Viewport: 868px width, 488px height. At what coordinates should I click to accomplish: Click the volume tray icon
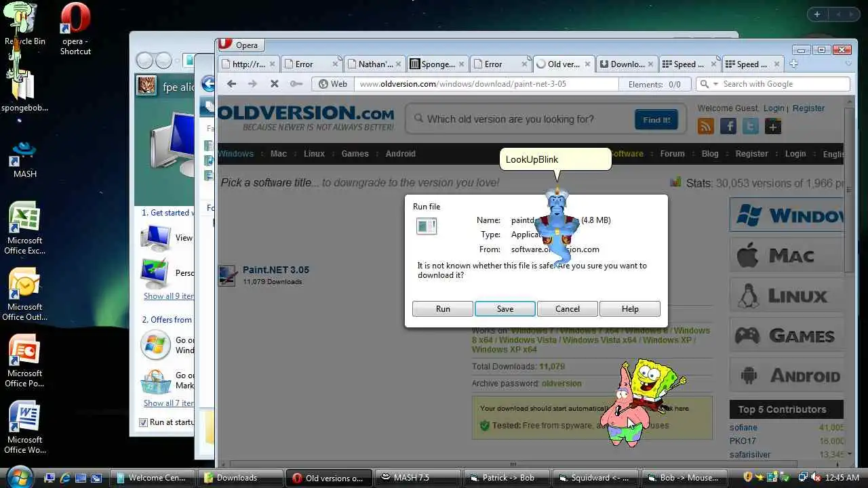tap(816, 478)
